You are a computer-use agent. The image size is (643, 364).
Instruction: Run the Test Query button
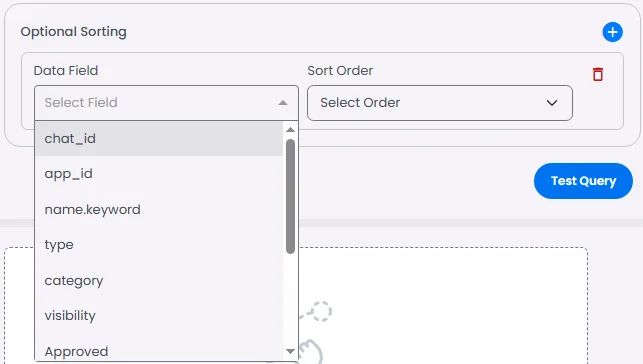(583, 181)
